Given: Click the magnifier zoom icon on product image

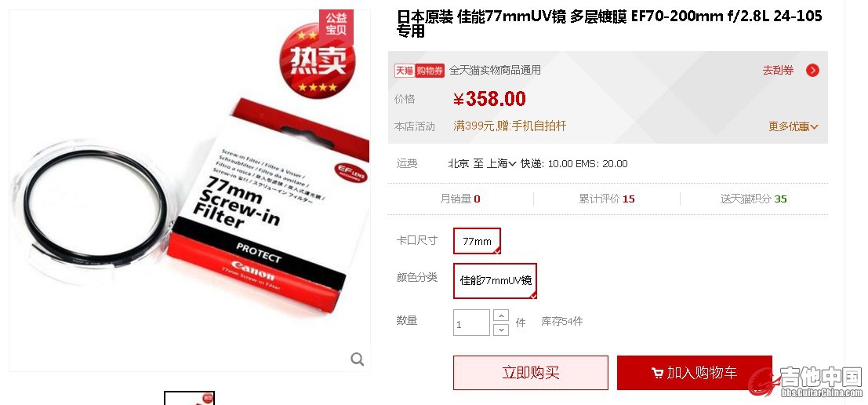Looking at the screenshot, I should (358, 359).
